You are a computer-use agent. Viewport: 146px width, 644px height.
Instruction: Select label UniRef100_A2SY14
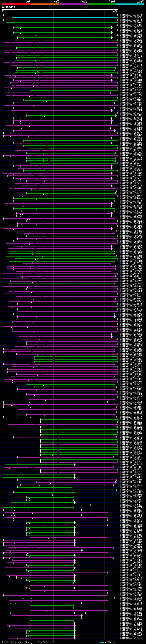131,597
